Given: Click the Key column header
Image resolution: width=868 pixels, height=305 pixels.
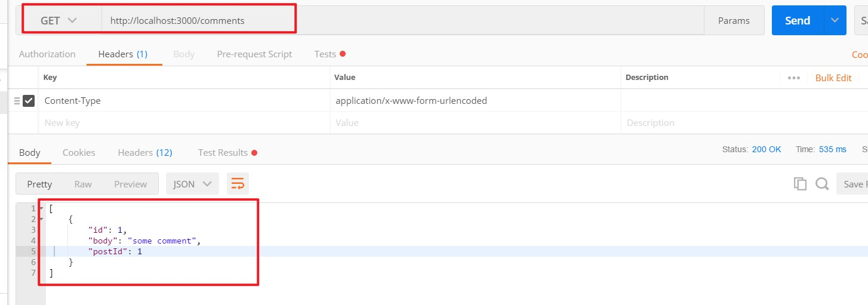Looking at the screenshot, I should click(x=50, y=78).
